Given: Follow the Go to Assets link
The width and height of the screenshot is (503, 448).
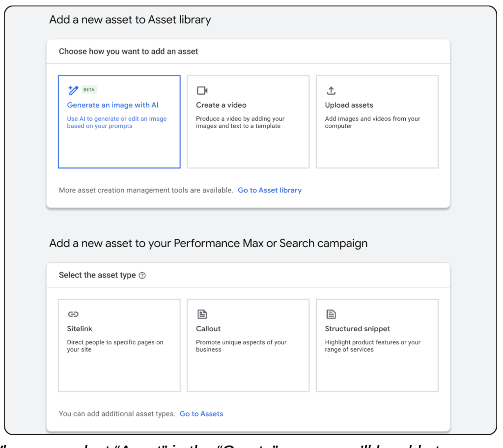Looking at the screenshot, I should pos(201,414).
